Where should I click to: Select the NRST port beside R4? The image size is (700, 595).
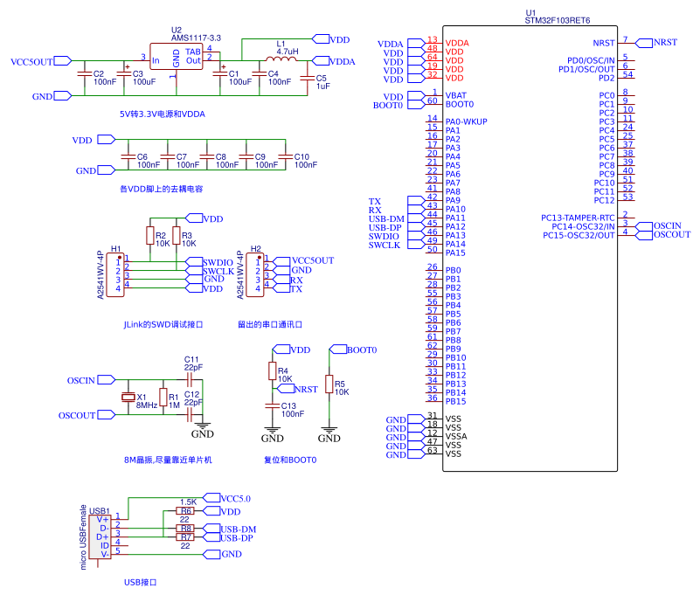point(286,389)
